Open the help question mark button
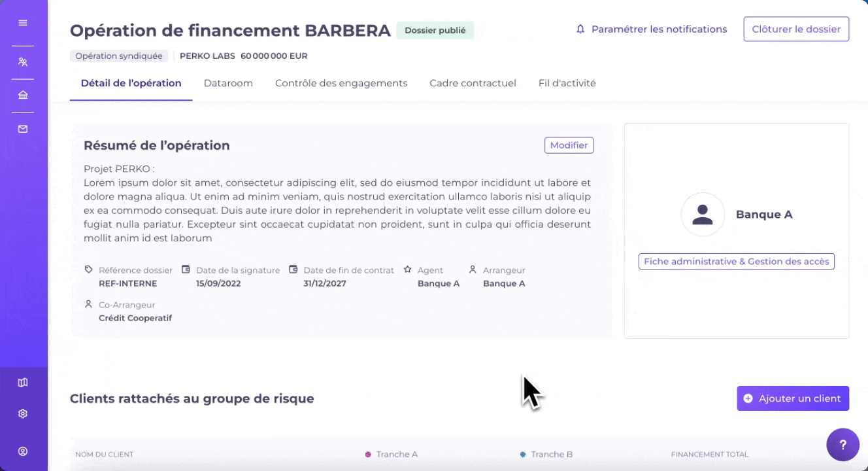Screen dimensions: 868x471 click(843, 445)
